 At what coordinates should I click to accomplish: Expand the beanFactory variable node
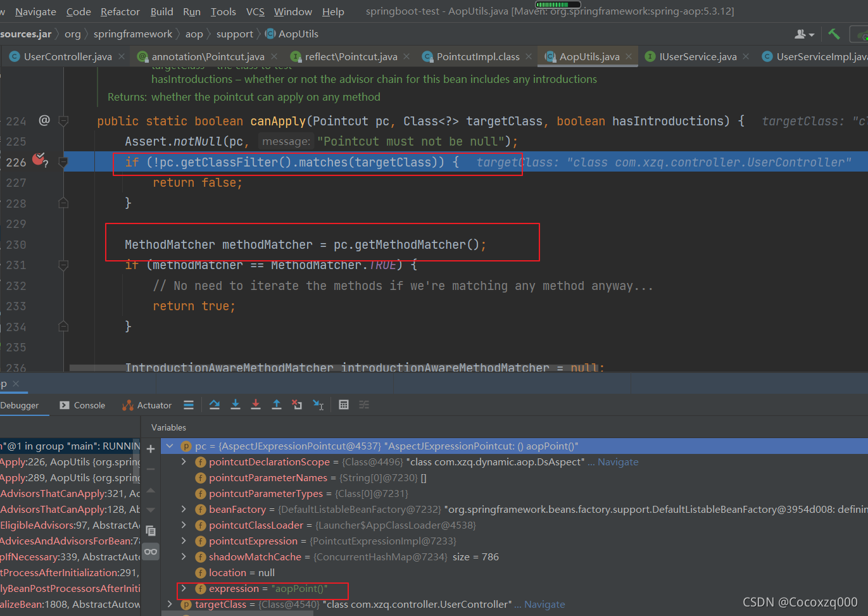(x=184, y=509)
